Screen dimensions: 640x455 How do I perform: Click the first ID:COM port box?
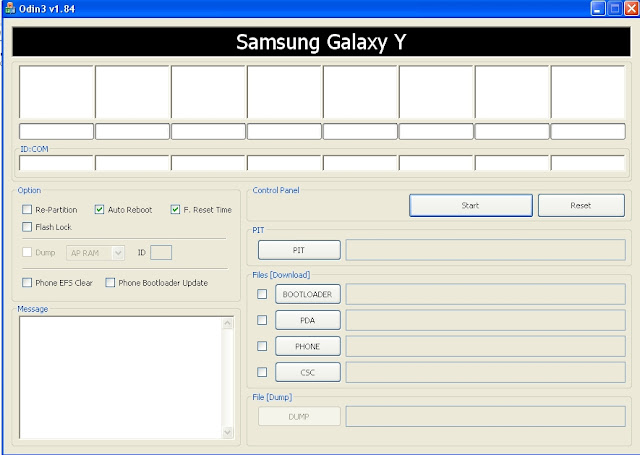(x=56, y=163)
